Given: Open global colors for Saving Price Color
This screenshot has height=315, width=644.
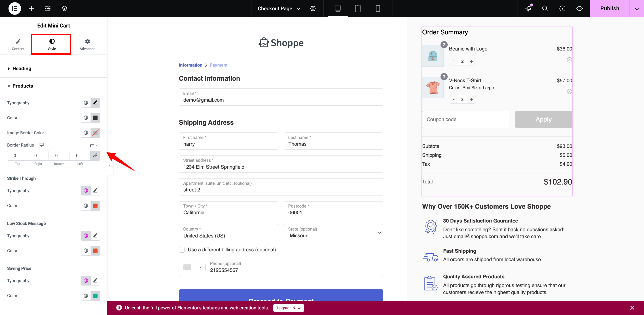Looking at the screenshot, I should tap(86, 296).
